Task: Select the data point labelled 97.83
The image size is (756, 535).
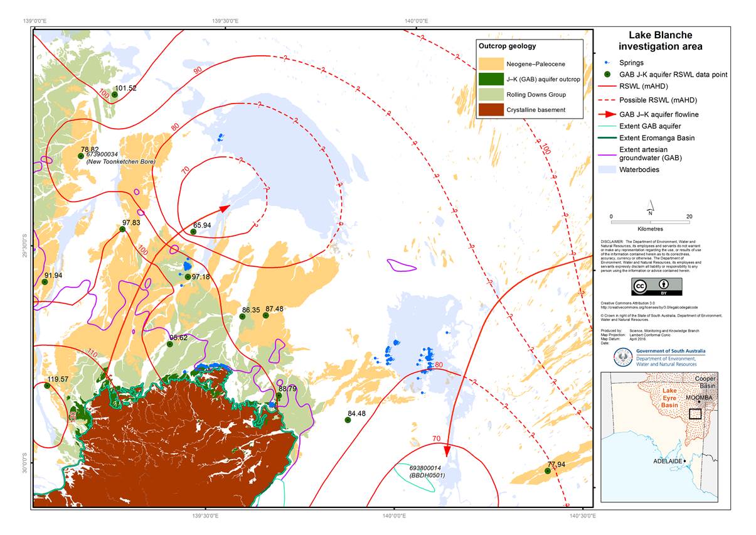Action: coord(122,229)
